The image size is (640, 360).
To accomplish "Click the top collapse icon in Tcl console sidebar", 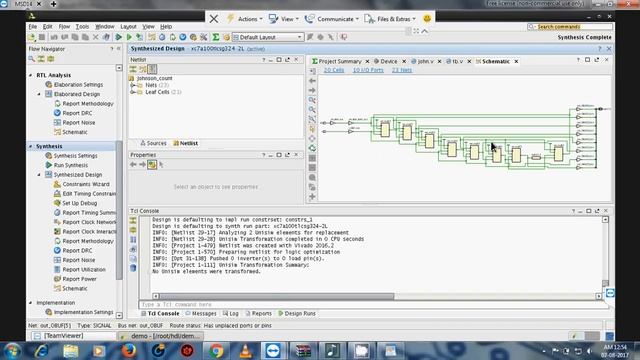I will pos(133,220).
